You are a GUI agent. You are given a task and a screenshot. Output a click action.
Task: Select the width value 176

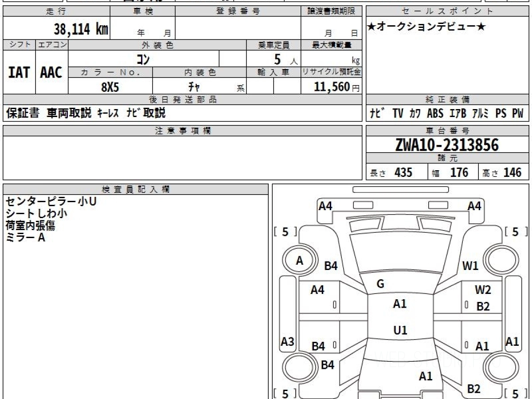pyautogui.click(x=459, y=172)
